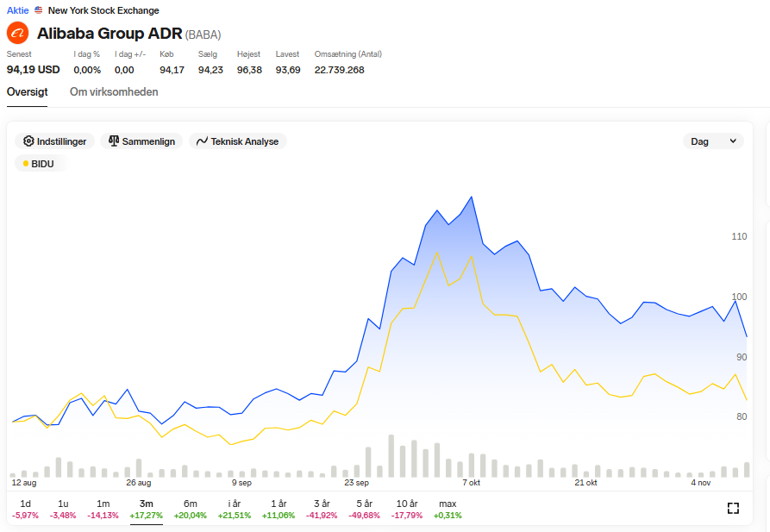Click the 90 price axis label
Viewport: 770px width, 532px height.
742,357
